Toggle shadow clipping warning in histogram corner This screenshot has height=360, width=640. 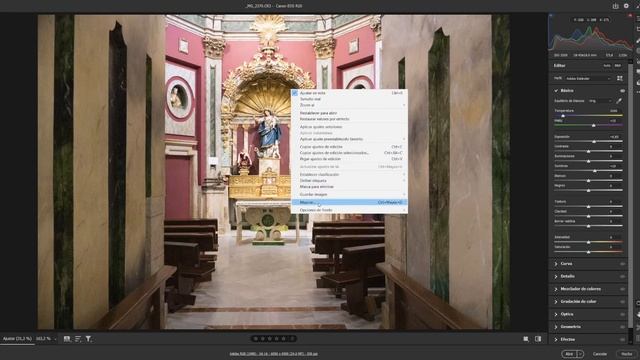[551, 16]
